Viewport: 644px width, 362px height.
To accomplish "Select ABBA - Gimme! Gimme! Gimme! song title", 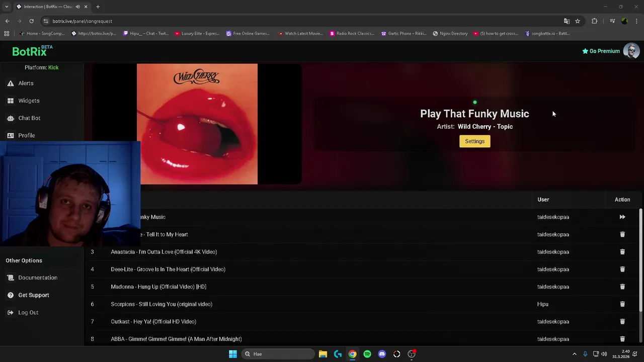I will pyautogui.click(x=176, y=339).
